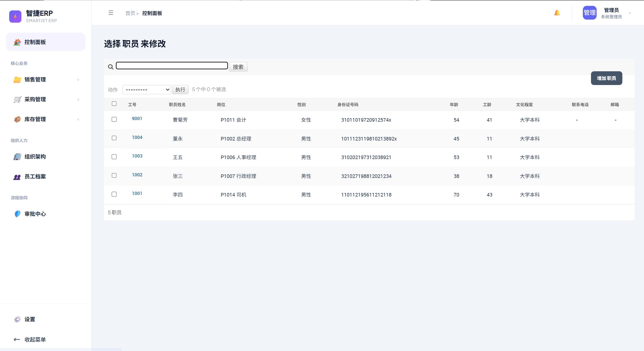Sort by 工号 column header
Image resolution: width=644 pixels, height=351 pixels.
[132, 105]
